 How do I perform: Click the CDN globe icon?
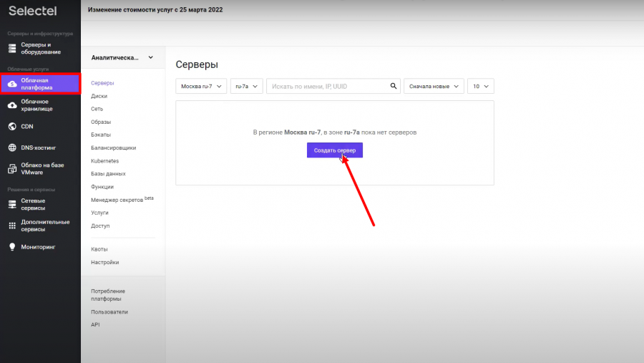[x=12, y=126]
